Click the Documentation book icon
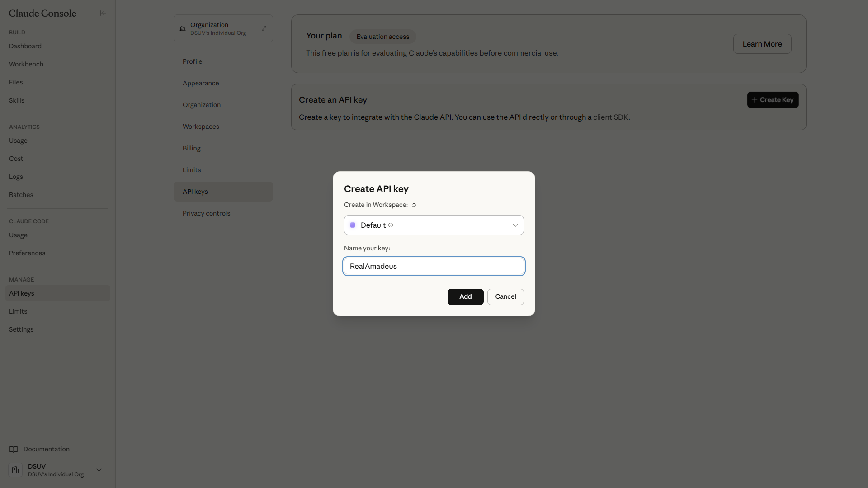Viewport: 868px width, 488px height. pos(14,449)
